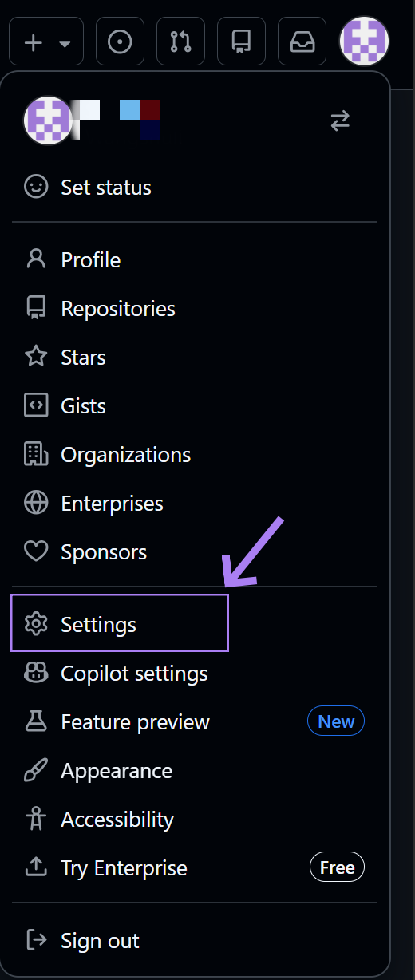The image size is (415, 980).
Task: Click the Copilot settings icon
Action: point(36,674)
